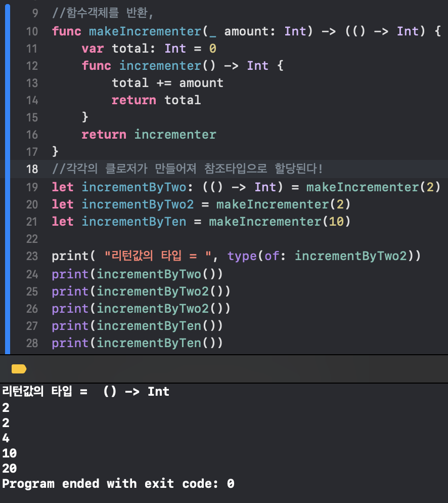448x503 pixels.
Task: Click the Korean comment on line 9
Action: coord(103,13)
